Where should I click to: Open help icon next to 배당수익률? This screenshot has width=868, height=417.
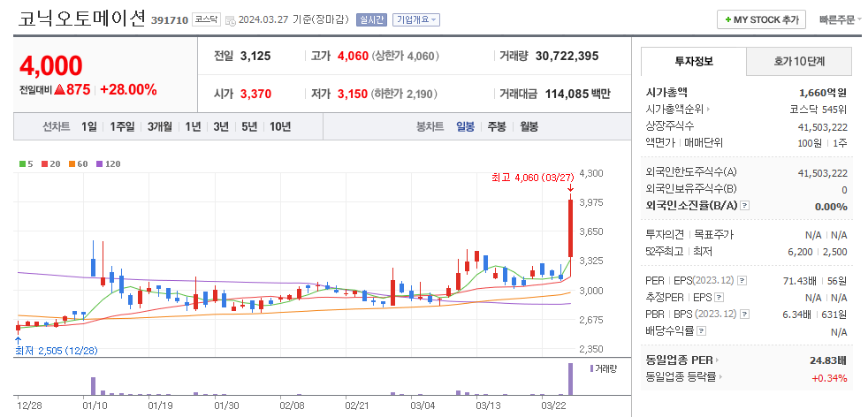(701, 331)
